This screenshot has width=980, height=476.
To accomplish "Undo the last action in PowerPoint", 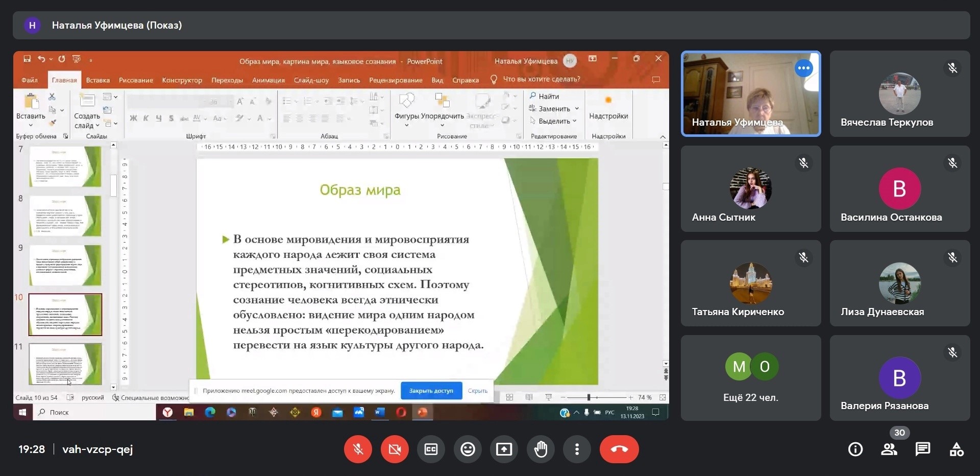I will click(x=41, y=59).
